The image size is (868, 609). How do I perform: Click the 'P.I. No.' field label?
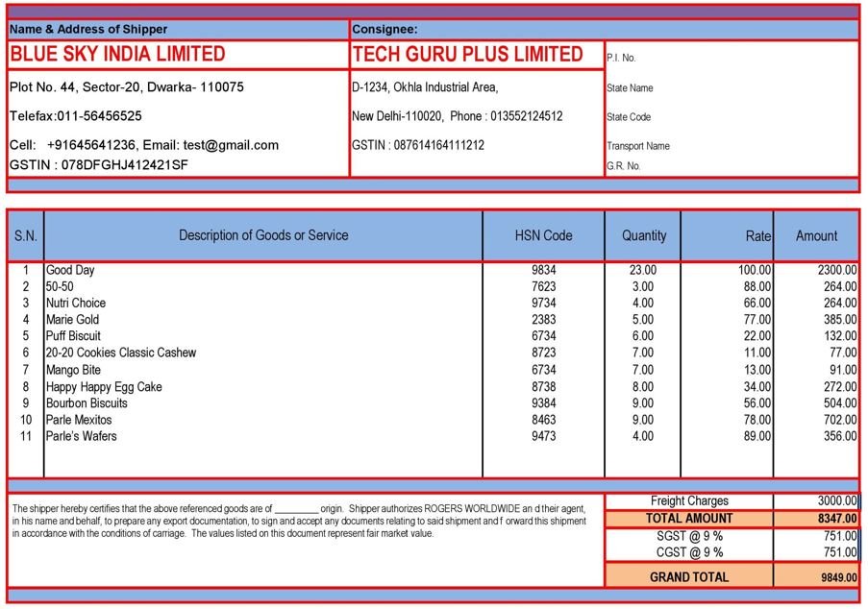click(621, 58)
